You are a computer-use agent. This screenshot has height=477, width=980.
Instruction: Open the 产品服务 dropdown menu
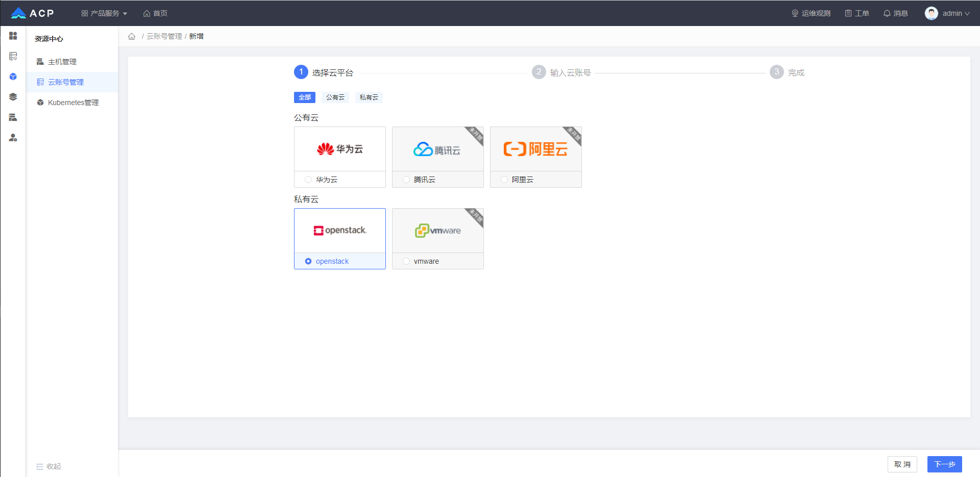(x=104, y=13)
